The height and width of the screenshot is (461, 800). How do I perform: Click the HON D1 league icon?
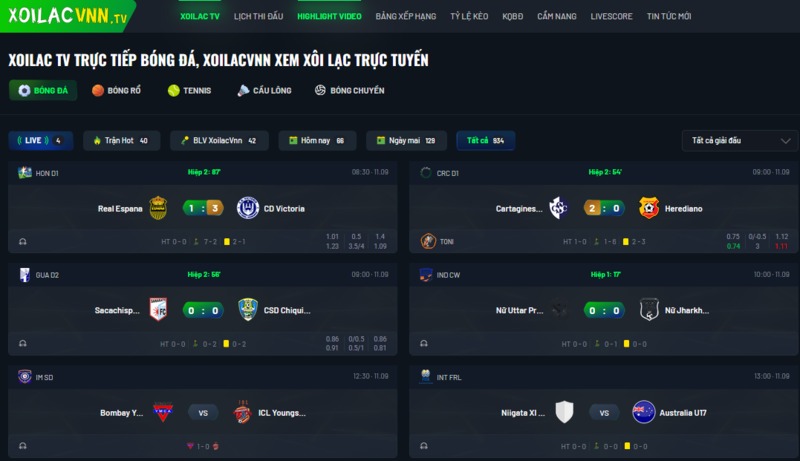pyautogui.click(x=24, y=173)
